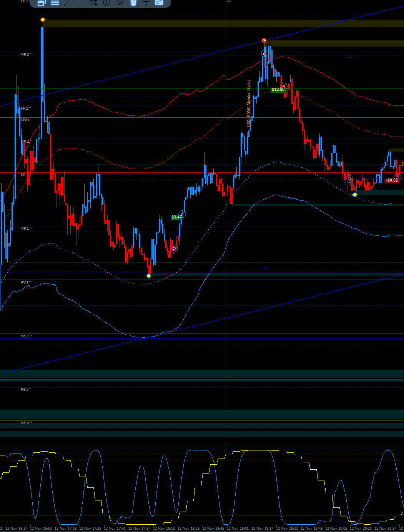Click the PVT^ pivot label
The width and height of the screenshot is (404, 532).
click(x=26, y=282)
